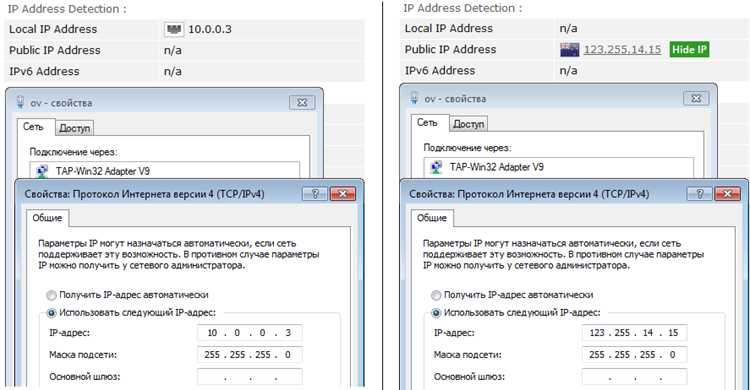
Task: Click 'TAP-Win32 Adapter V9' text in right window
Action: coord(497,167)
